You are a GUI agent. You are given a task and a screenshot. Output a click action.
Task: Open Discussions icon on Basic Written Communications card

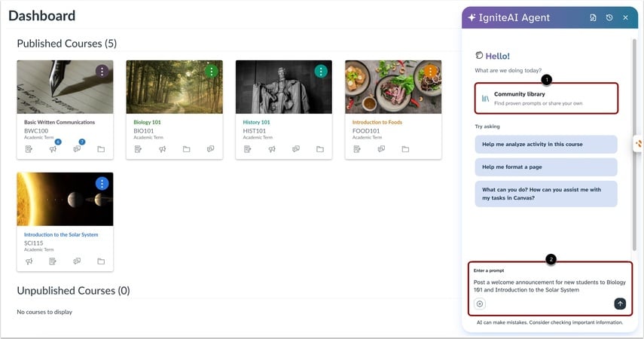coord(77,148)
